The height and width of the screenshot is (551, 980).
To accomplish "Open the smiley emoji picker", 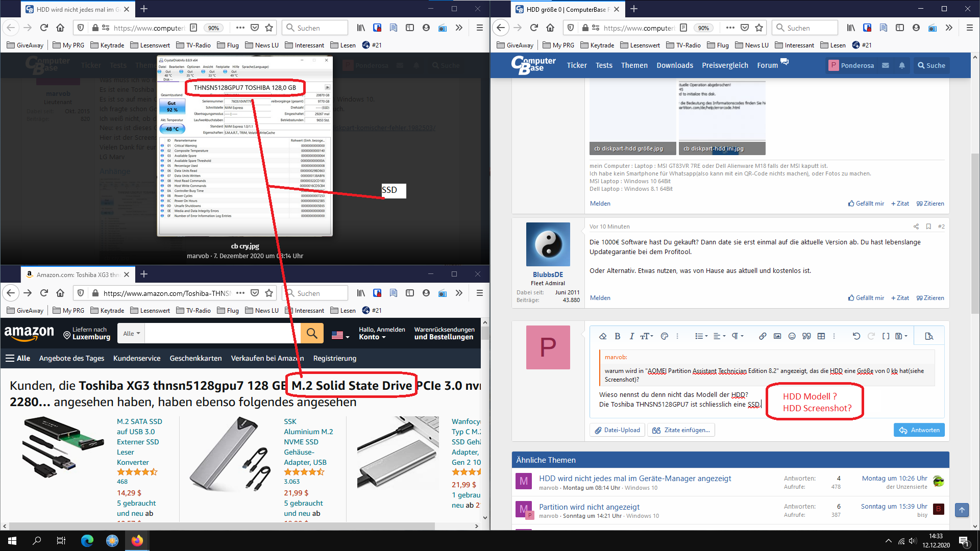I will (792, 336).
